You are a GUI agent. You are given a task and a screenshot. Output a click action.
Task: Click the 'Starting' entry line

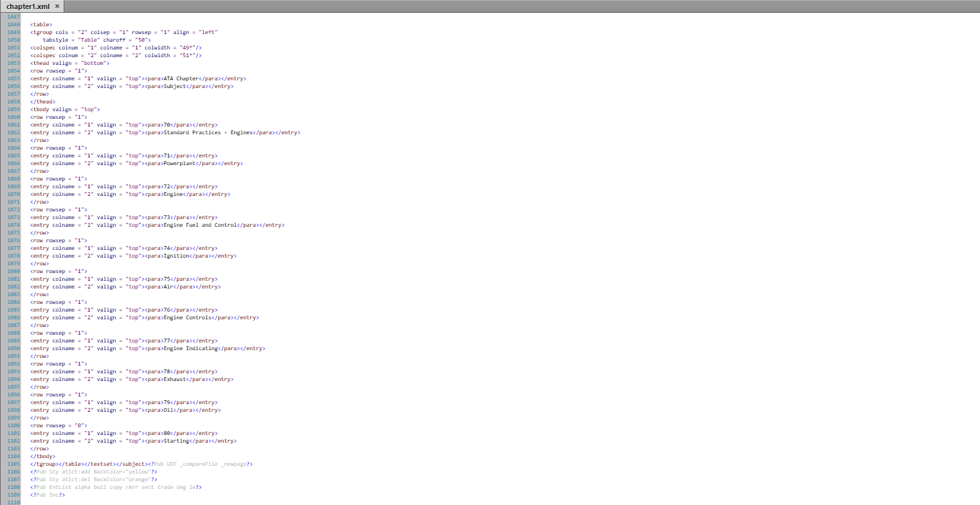tap(133, 441)
